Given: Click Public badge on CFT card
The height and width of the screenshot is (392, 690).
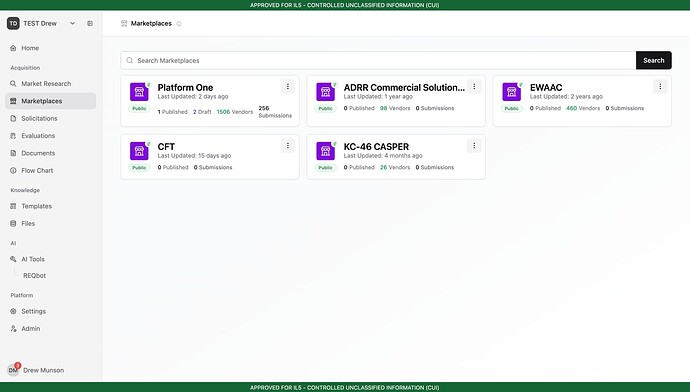Looking at the screenshot, I should pos(139,168).
